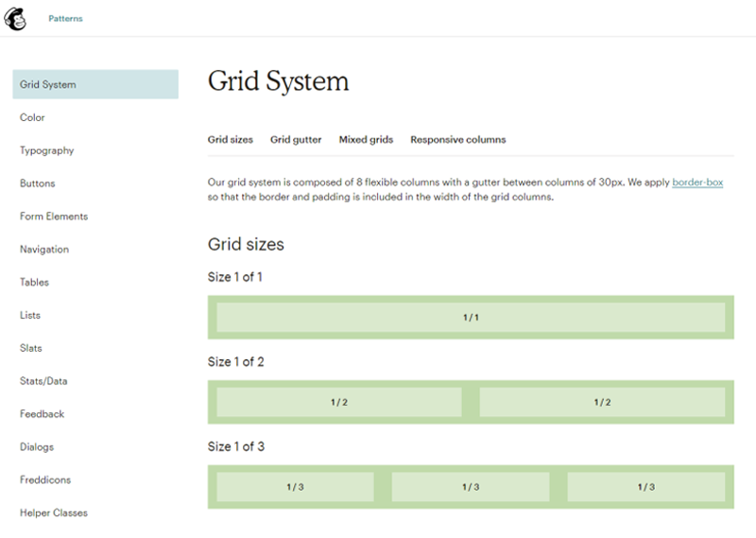Select Freddicons sidebar item
Image resolution: width=756 pixels, height=538 pixels.
click(45, 479)
